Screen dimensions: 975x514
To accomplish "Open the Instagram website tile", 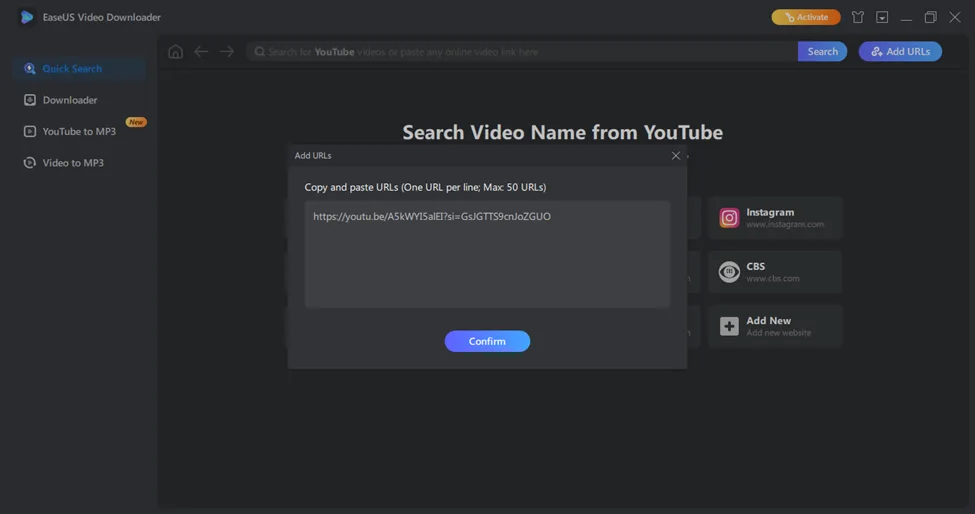I will (775, 218).
